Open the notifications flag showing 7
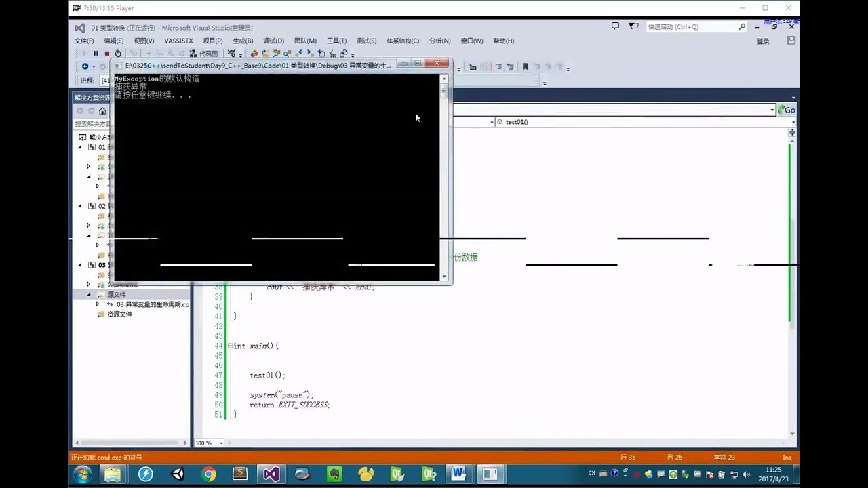868x488 pixels. tap(633, 26)
